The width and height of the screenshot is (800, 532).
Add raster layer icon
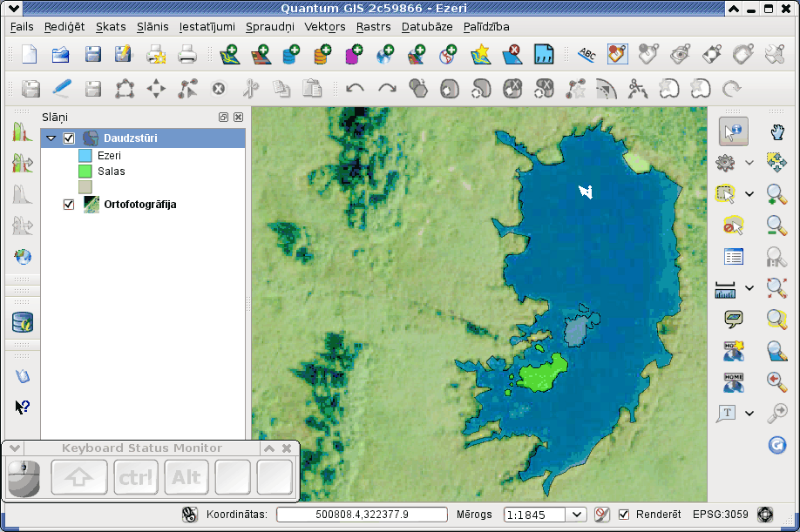coord(261,55)
